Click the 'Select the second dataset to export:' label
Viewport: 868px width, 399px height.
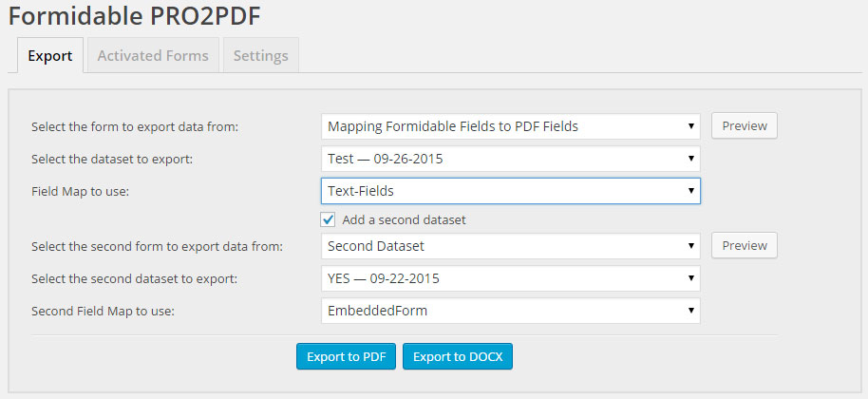coord(135,279)
